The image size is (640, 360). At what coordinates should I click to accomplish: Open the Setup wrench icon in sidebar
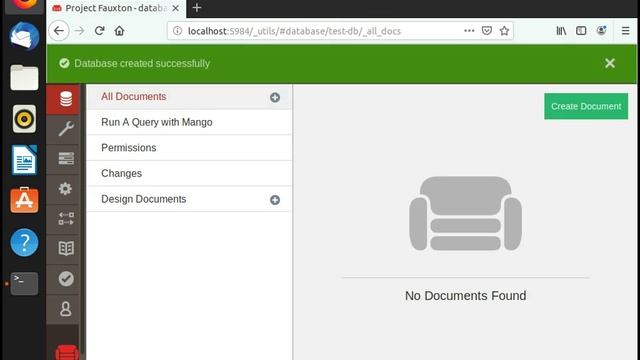coord(66,129)
